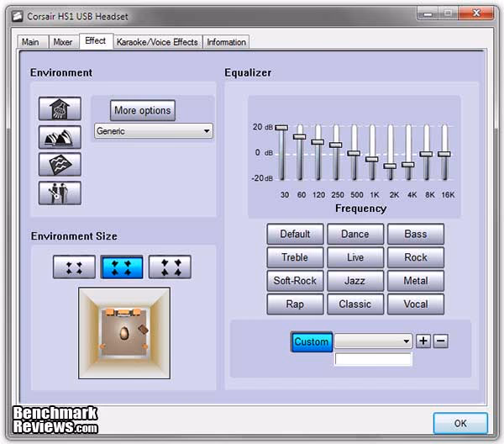
Task: Click the 500 Hz equalizer slider handle
Action: [354, 153]
